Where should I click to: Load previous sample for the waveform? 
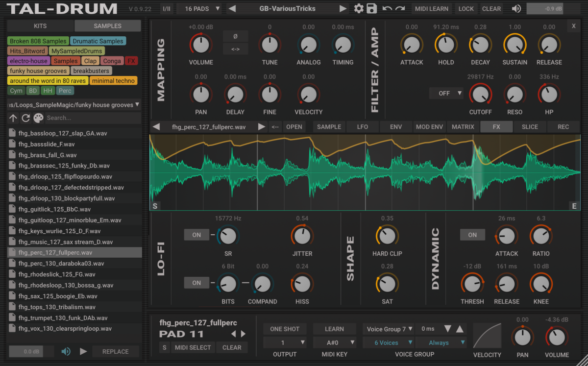click(x=156, y=127)
